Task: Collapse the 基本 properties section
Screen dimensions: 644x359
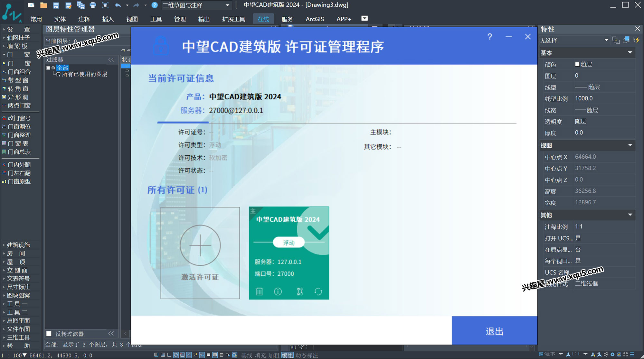Action: coord(630,52)
